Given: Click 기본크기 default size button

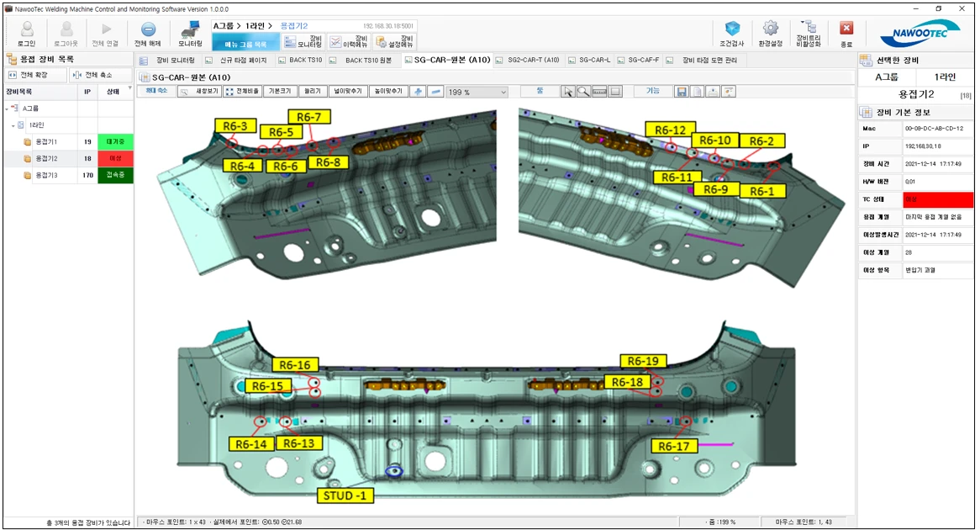Looking at the screenshot, I should (x=280, y=92).
